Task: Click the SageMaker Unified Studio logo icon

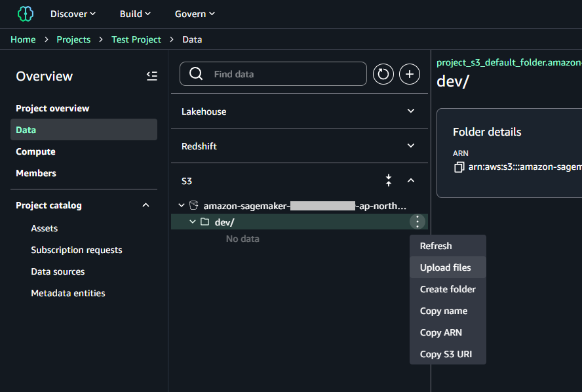Action: coord(26,14)
